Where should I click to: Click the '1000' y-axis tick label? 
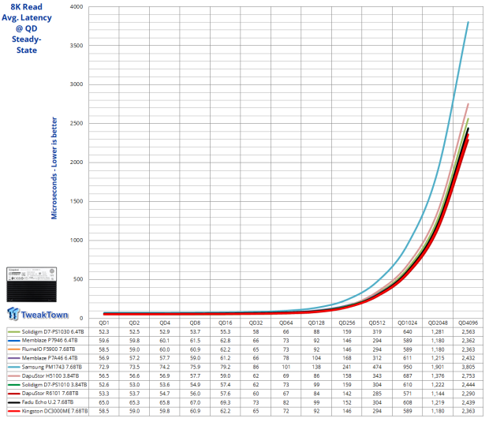coord(77,241)
